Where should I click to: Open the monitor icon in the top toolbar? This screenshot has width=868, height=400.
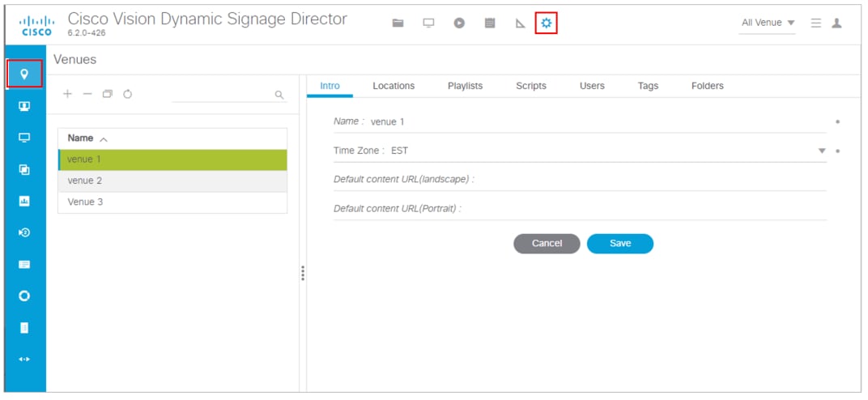coord(428,23)
